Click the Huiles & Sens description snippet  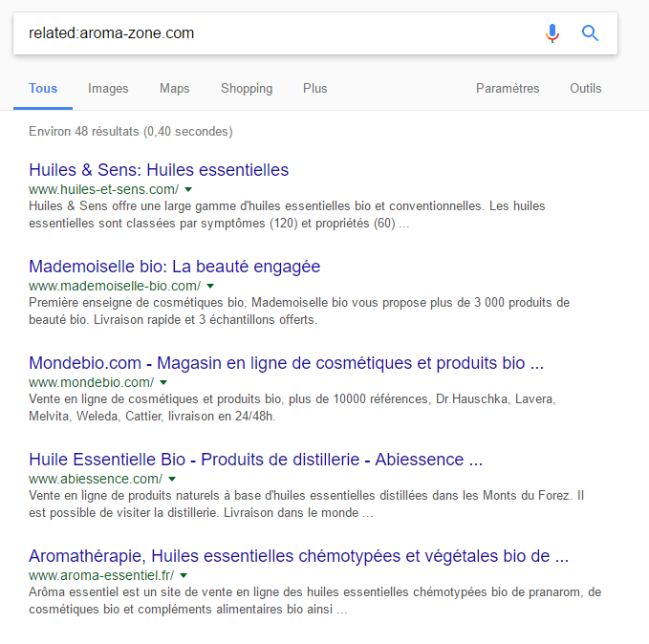pos(287,215)
